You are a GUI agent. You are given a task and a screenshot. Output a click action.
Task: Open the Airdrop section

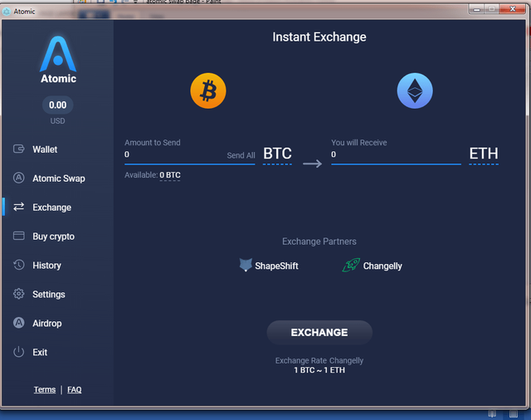(x=47, y=323)
